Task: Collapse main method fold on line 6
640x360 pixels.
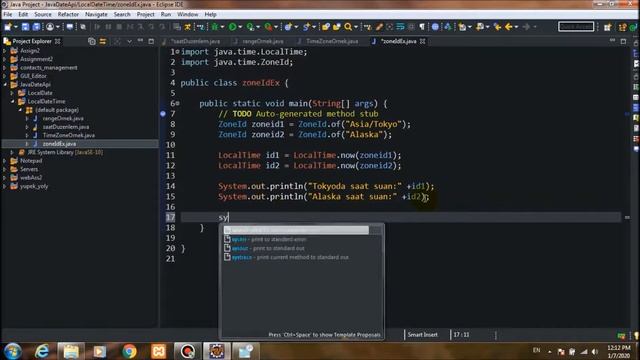Action: coord(178,103)
